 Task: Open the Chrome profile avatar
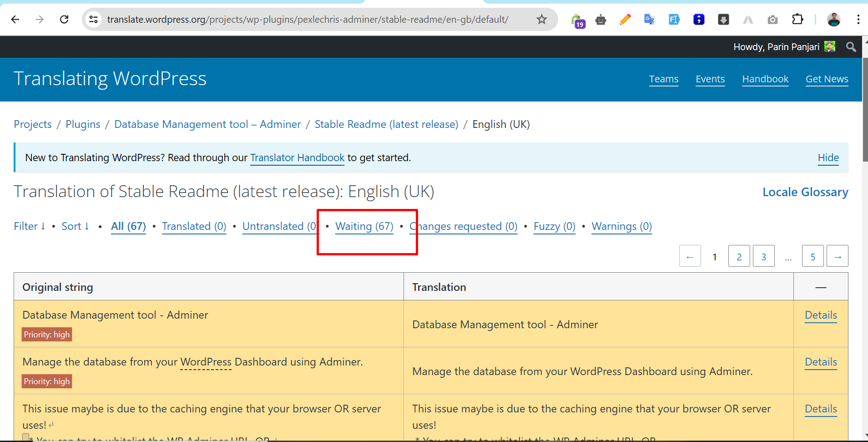(x=833, y=20)
